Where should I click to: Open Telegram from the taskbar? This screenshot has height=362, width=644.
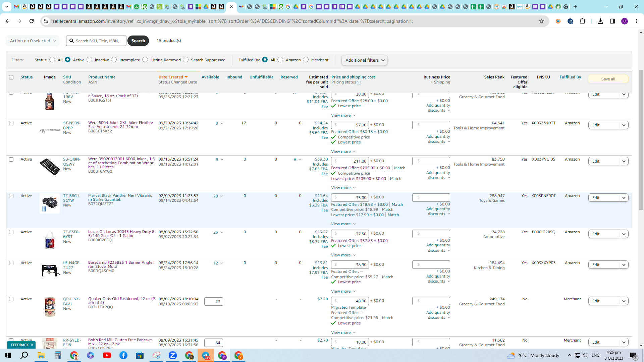click(x=206, y=355)
